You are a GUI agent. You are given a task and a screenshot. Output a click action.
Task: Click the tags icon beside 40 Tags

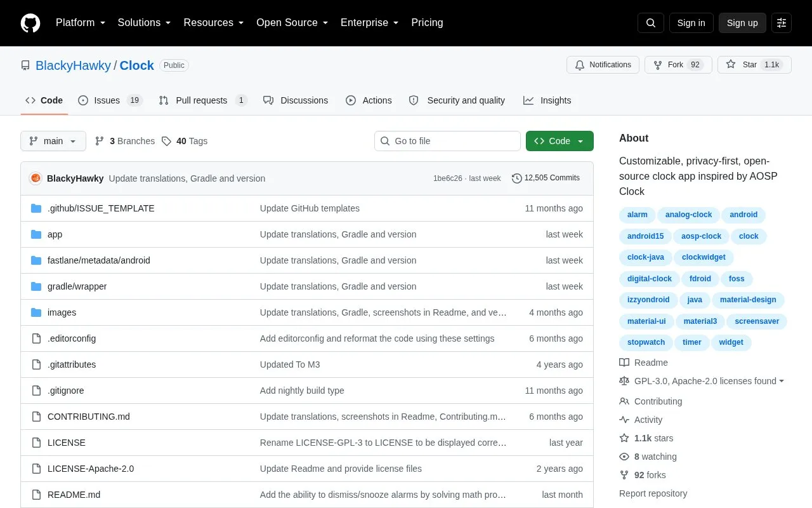[x=166, y=141]
